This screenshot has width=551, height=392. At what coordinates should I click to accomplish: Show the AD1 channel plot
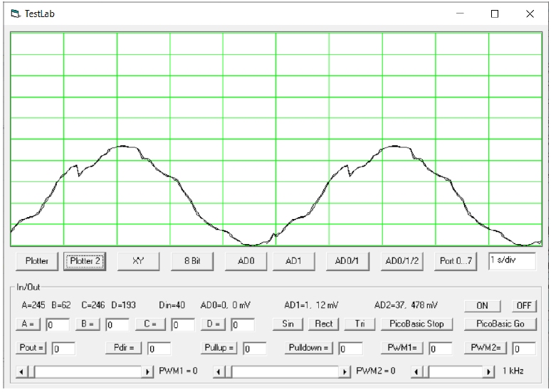294,261
